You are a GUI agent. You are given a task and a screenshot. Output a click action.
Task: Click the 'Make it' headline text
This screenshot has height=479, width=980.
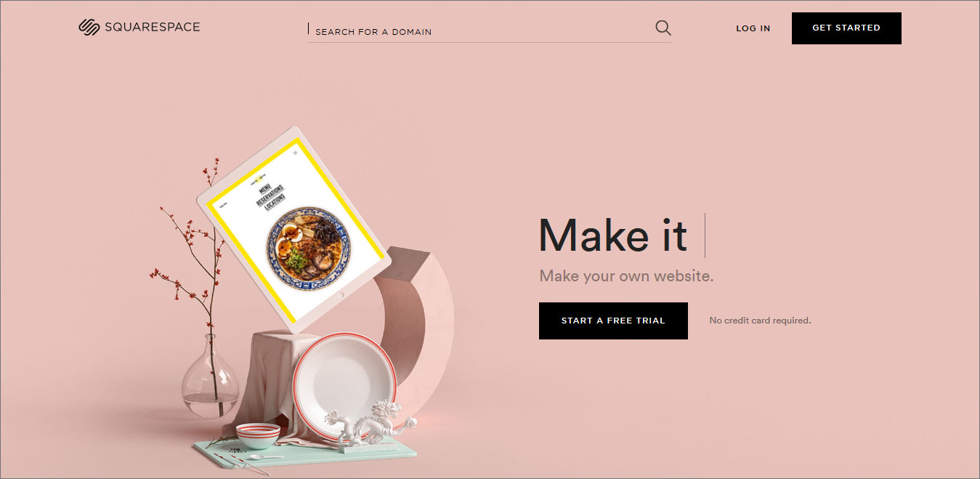point(612,236)
